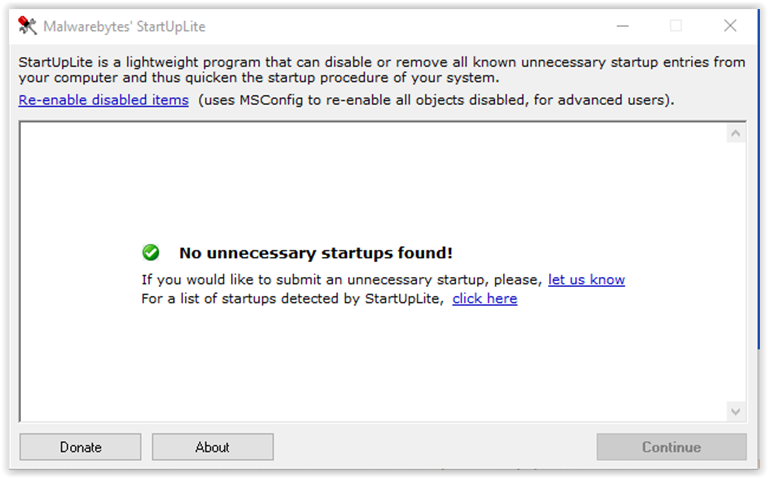This screenshot has height=478, width=768.
Task: Open the Re-enable disabled items link
Action: [x=103, y=100]
